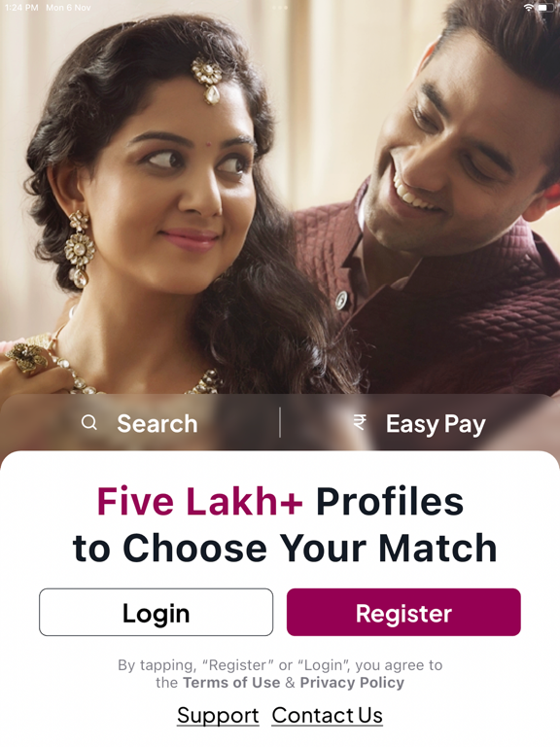Viewport: 560px width, 747px height.
Task: Tap the rupee symbol icon
Action: coord(360,422)
